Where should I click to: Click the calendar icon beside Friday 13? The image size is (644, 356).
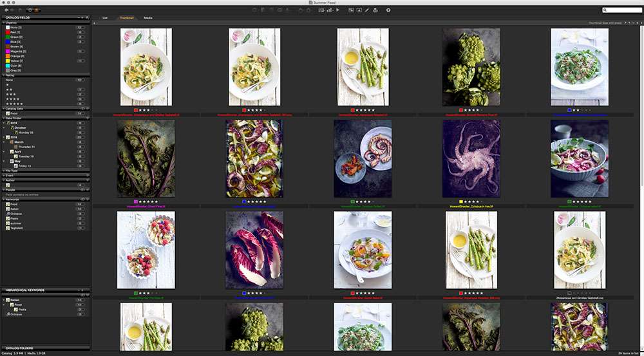tap(15, 166)
